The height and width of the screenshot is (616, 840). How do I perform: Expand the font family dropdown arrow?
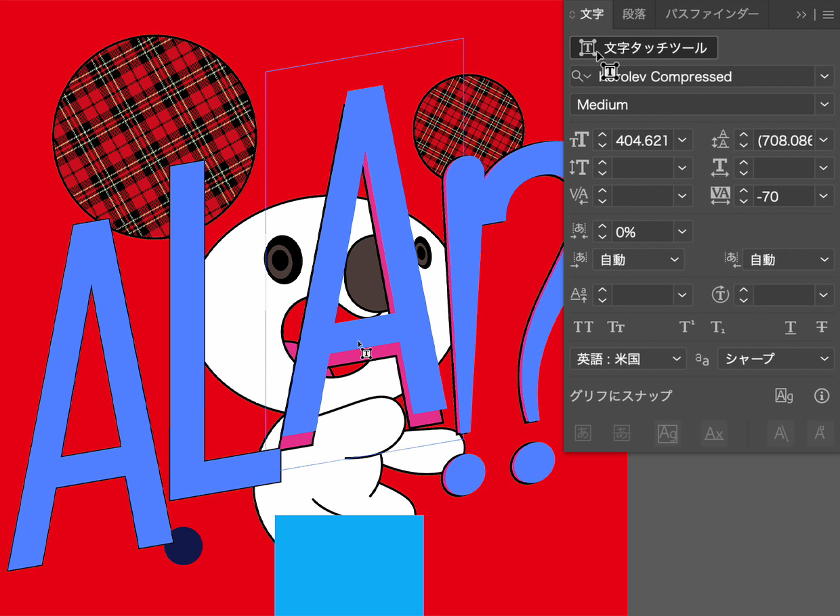[824, 76]
